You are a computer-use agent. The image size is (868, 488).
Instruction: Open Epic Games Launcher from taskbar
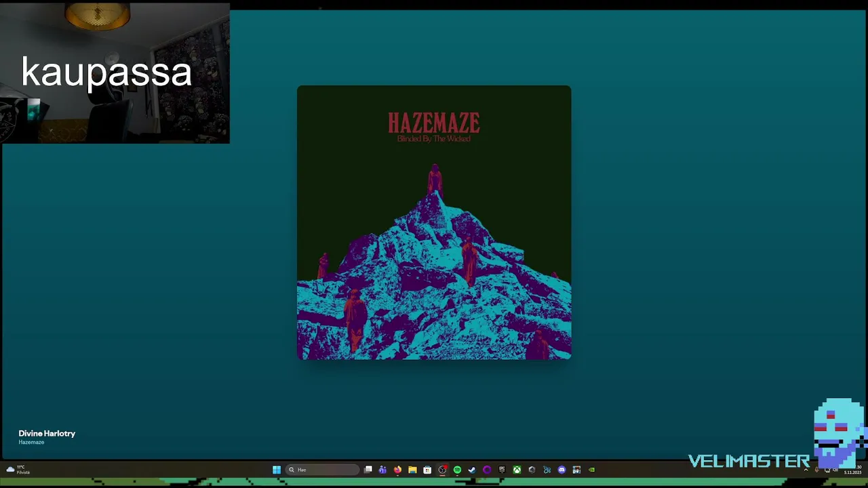(x=502, y=470)
